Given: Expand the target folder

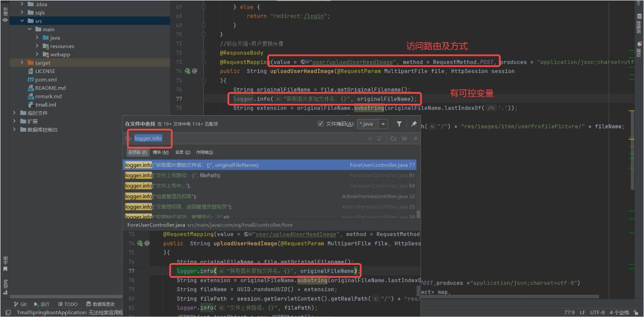Looking at the screenshot, I should tap(22, 63).
